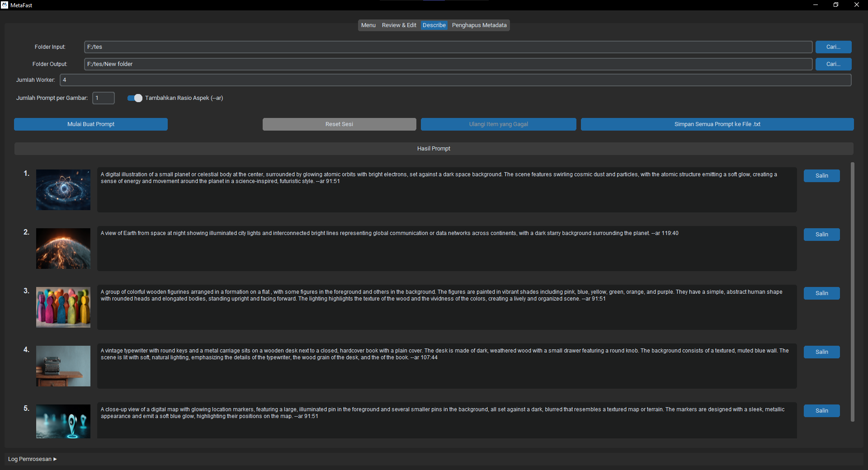Viewport: 868px width, 470px height.
Task: Click Ulangi Item yang Gagal button
Action: (498, 124)
